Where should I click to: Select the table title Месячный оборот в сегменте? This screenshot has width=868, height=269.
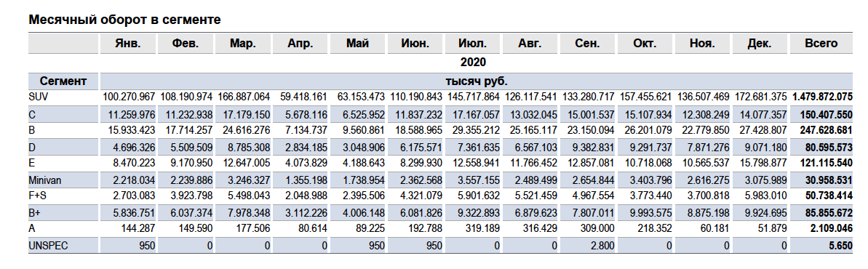click(124, 20)
